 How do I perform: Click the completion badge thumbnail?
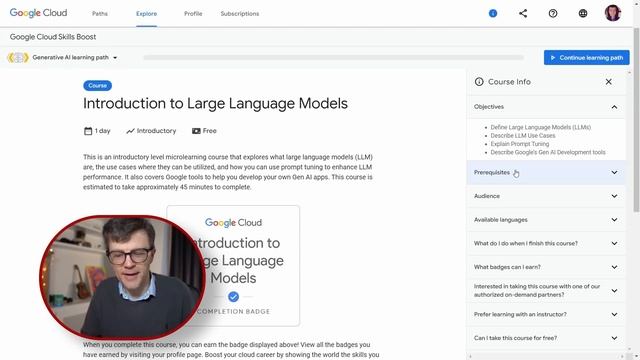[x=233, y=266]
